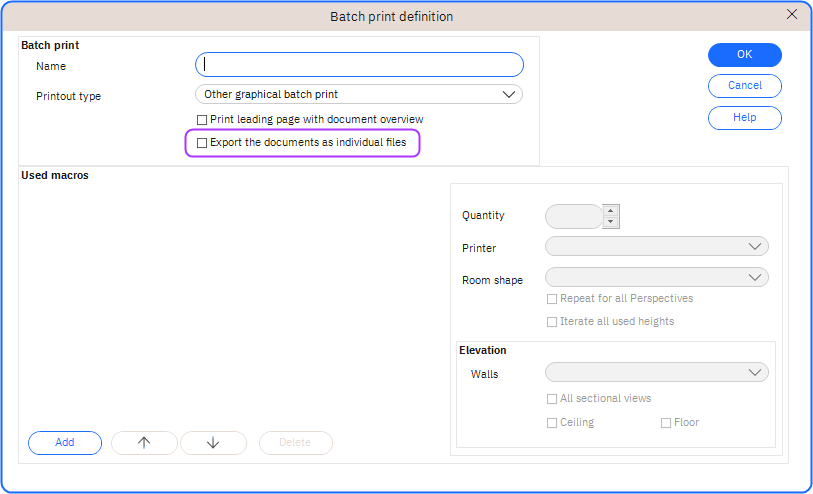Decrease Quantity with the spinner down arrow

(x=611, y=222)
